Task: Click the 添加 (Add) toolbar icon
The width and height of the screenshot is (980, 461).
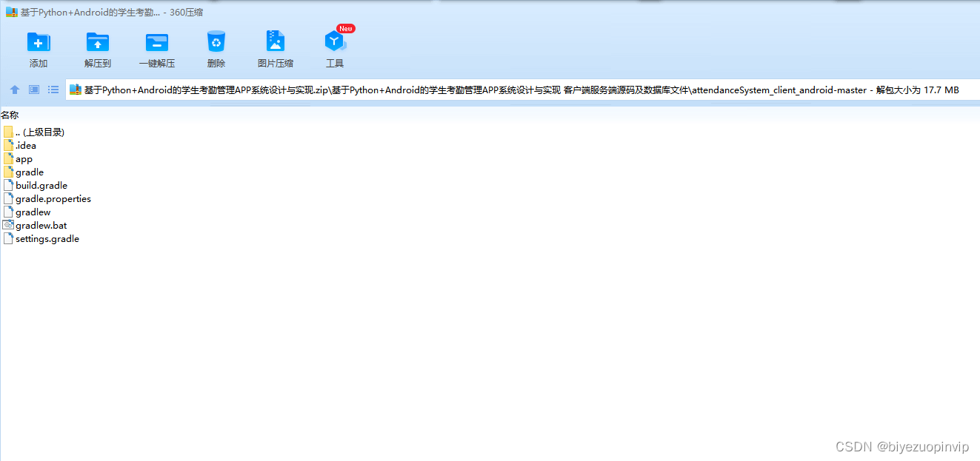Action: [x=38, y=46]
